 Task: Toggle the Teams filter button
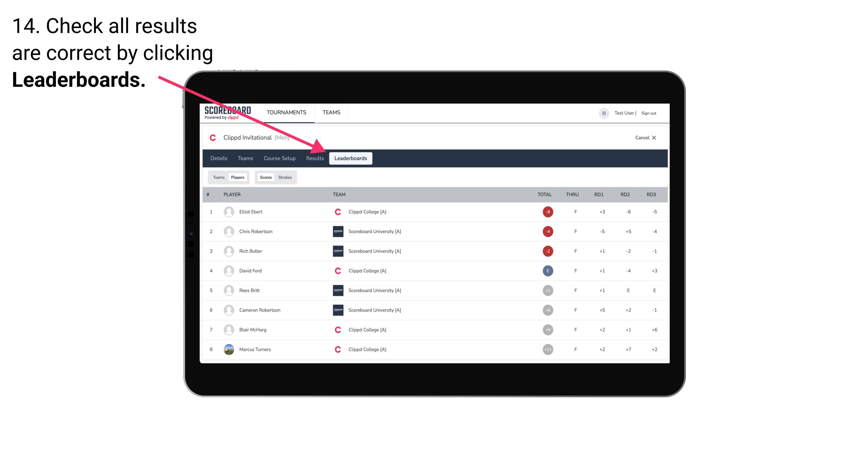point(218,177)
